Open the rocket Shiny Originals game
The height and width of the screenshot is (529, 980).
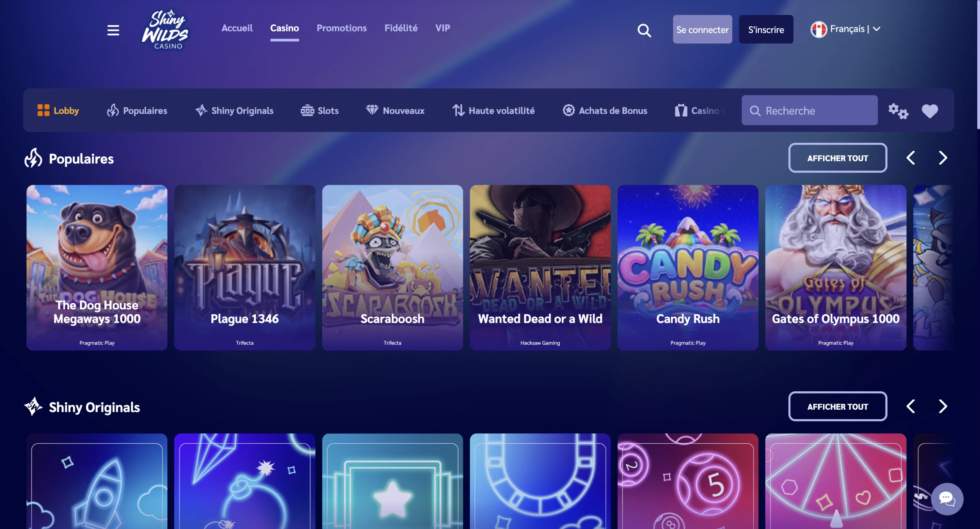coord(97,481)
